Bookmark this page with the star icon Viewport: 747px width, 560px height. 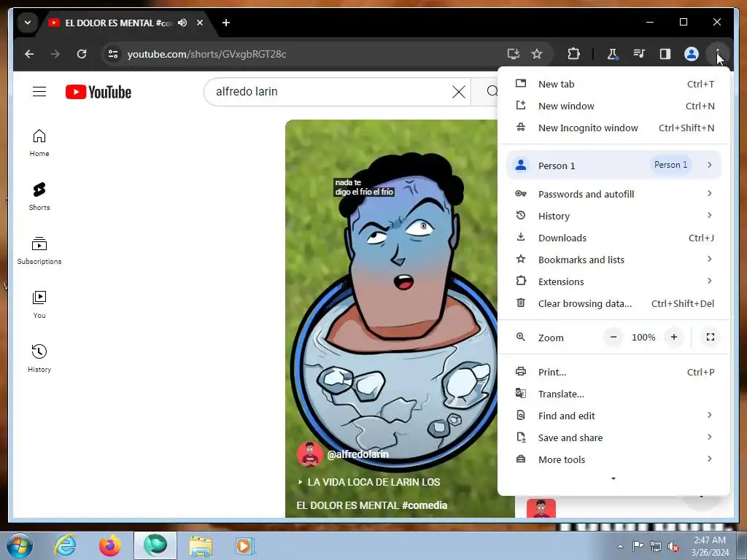537,54
